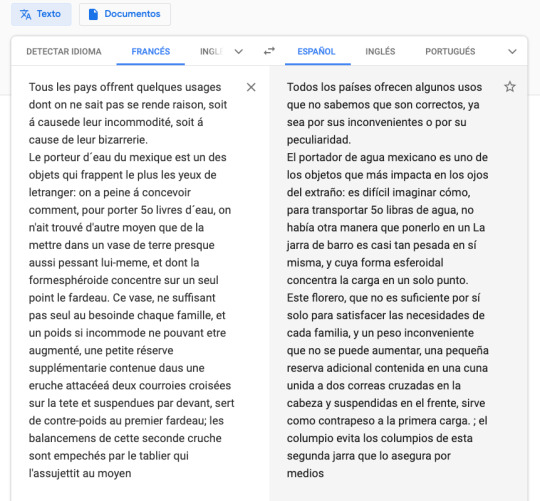This screenshot has width=540, height=501.
Task: Select FRANCÉS as source language
Action: click(151, 51)
